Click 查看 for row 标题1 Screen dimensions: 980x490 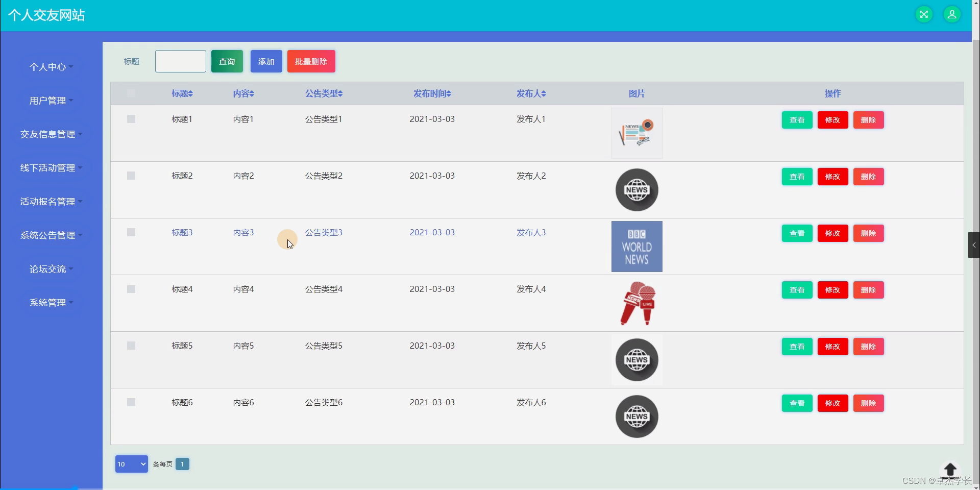797,120
